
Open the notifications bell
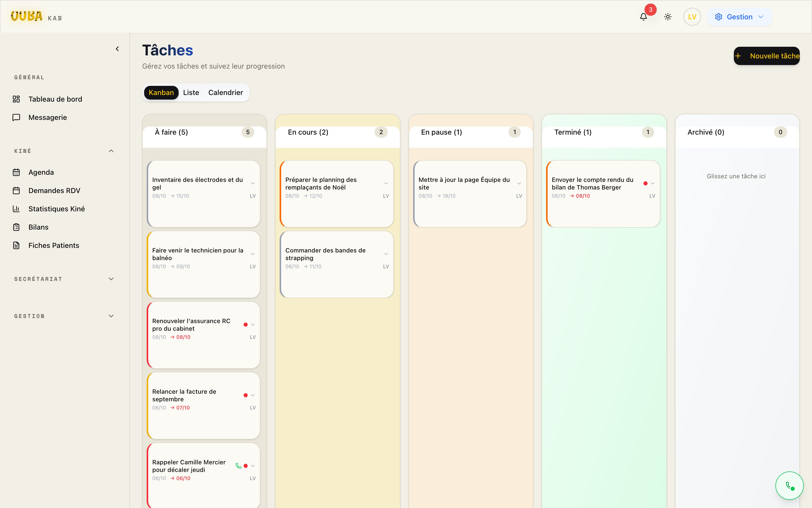(x=643, y=17)
